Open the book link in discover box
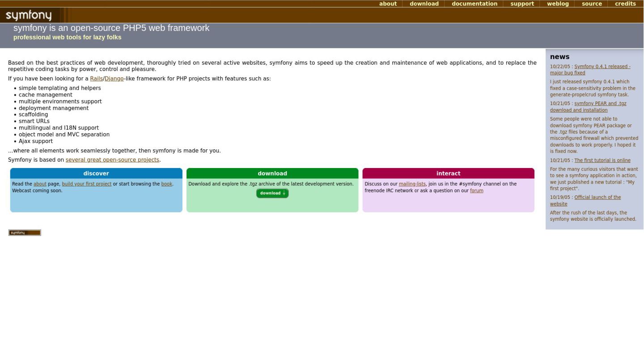The height and width of the screenshot is (362, 644). pyautogui.click(x=166, y=184)
